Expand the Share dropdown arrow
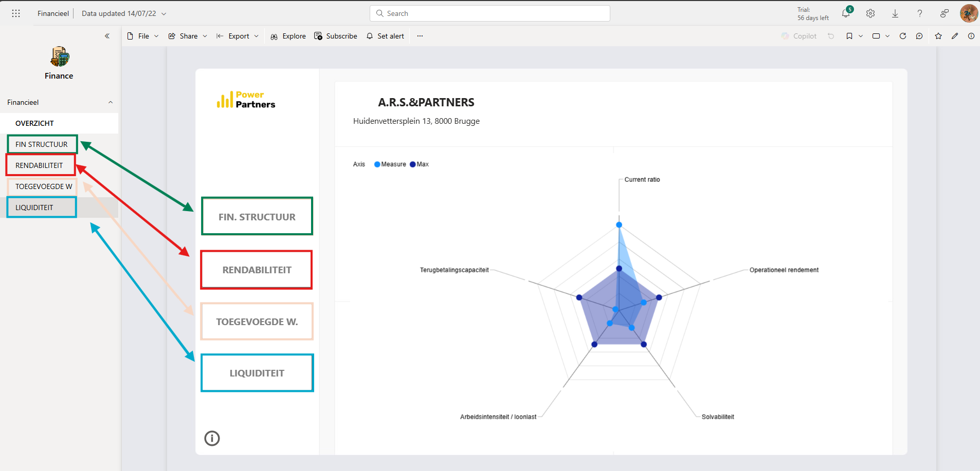Screen dimensions: 980x471 click(205, 36)
